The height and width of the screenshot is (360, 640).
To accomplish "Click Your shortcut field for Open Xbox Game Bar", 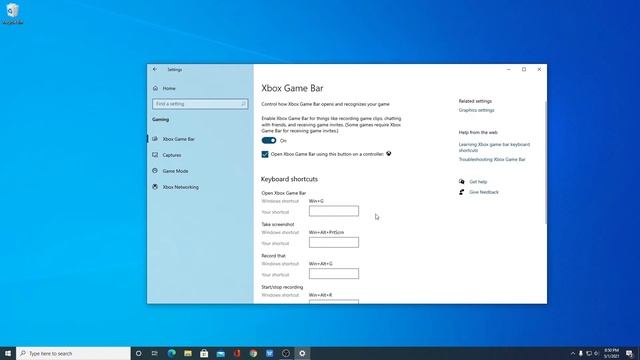I will (334, 211).
